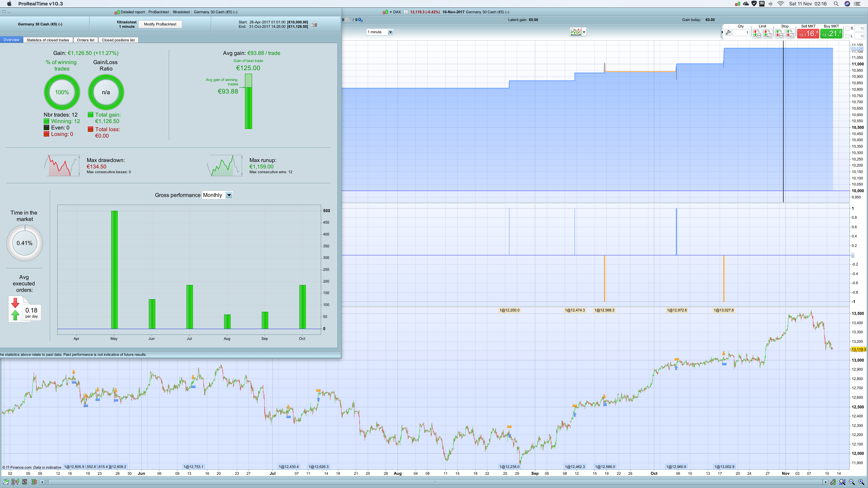Screen dimensions: 868x488
Task: Click the print report printer icon
Action: (x=314, y=24)
